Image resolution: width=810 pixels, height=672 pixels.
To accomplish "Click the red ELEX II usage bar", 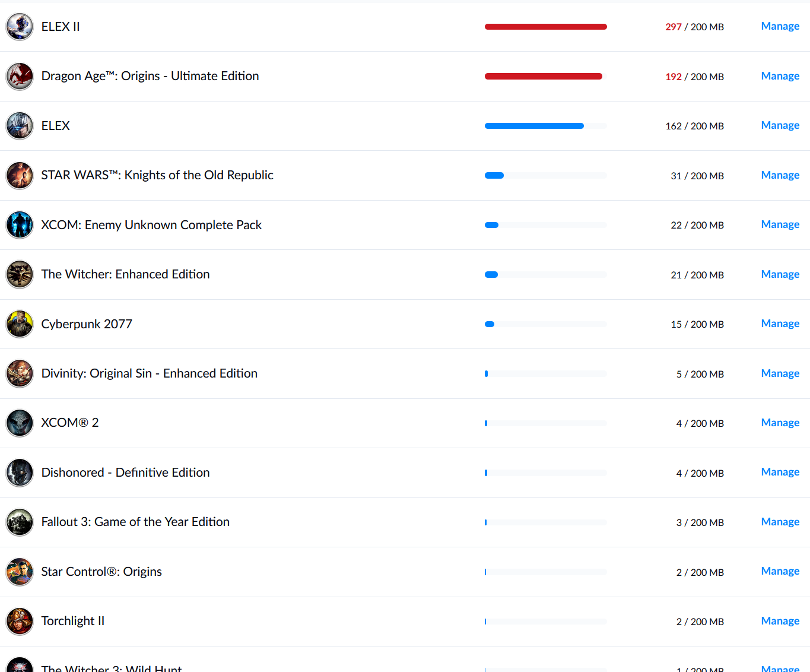I will tap(546, 27).
